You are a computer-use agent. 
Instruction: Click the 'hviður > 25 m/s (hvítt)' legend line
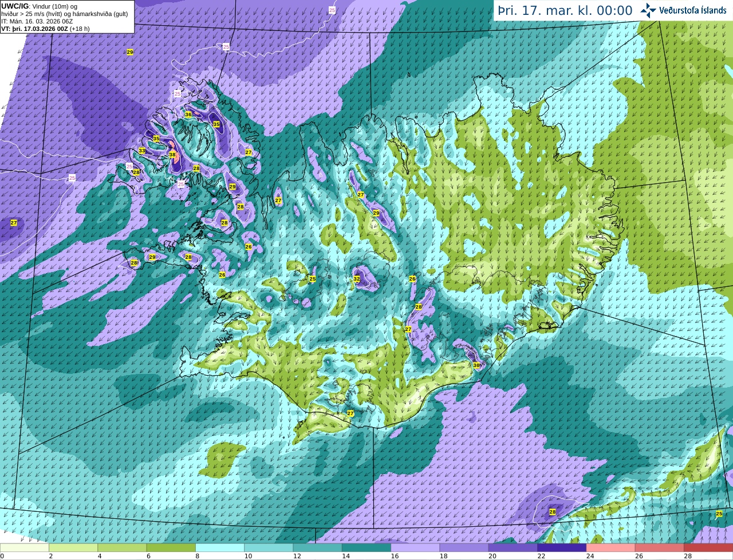64,14
